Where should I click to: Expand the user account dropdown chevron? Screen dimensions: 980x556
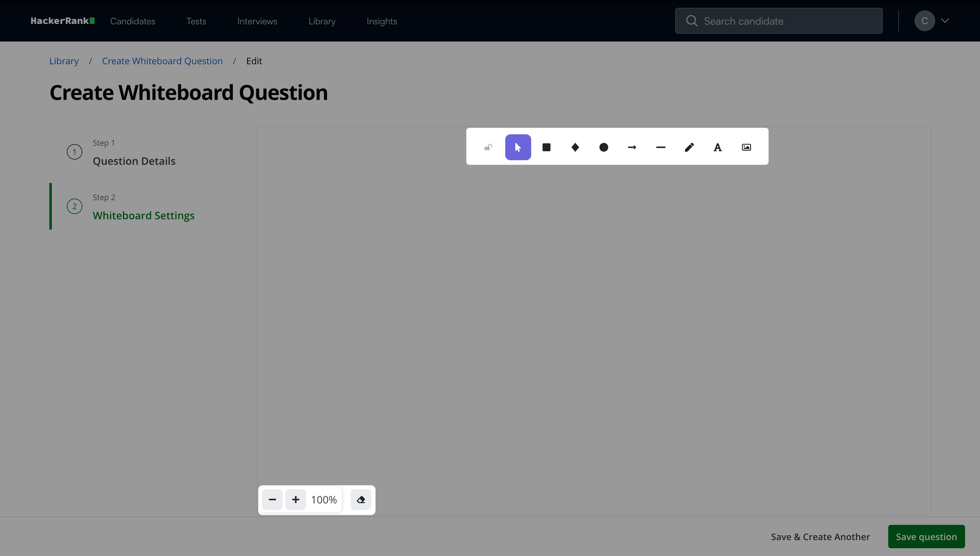(945, 21)
